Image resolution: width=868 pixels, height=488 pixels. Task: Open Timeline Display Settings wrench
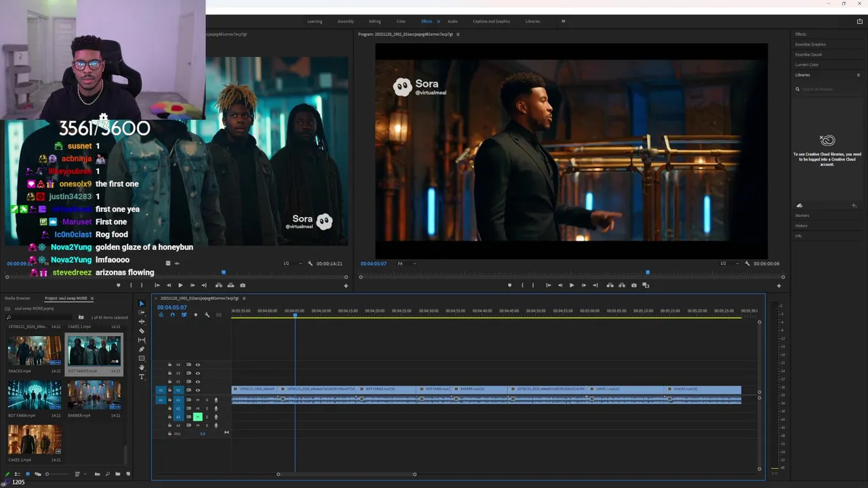[x=208, y=314]
